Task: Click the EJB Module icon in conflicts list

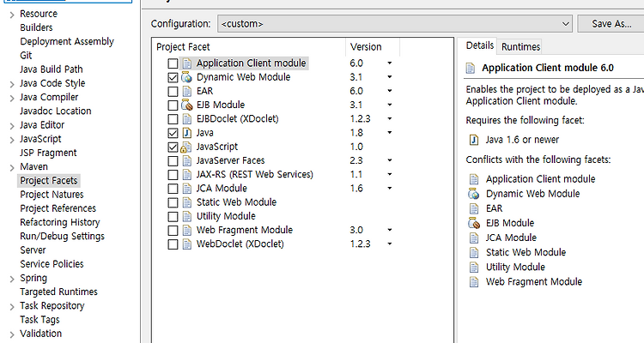Action: click(473, 223)
